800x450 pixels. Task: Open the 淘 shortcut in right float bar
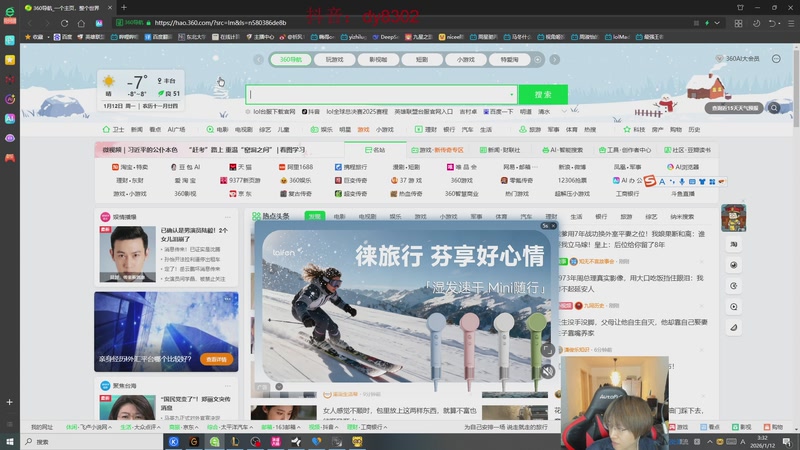pos(734,244)
